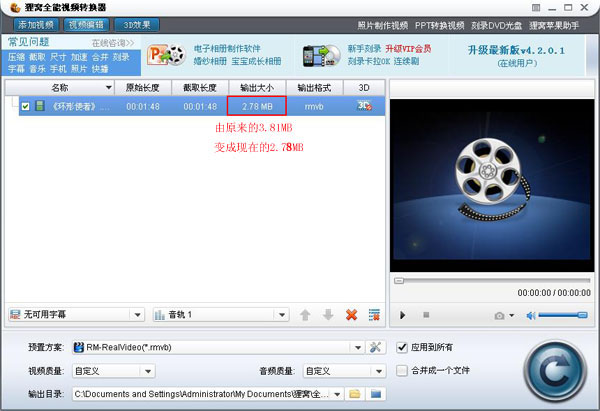Screen dimensions: 600x411
Task: Click 在线咨询 link
Action: (x=113, y=43)
